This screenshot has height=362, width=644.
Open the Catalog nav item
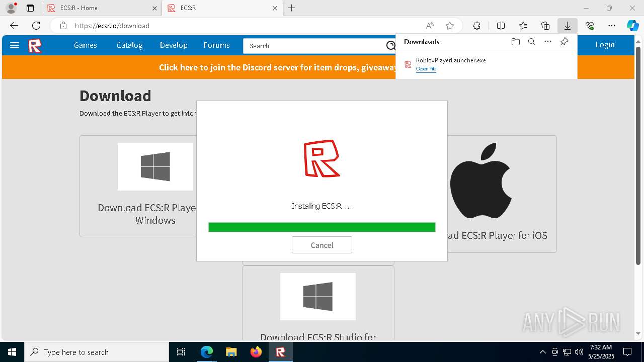tap(129, 45)
